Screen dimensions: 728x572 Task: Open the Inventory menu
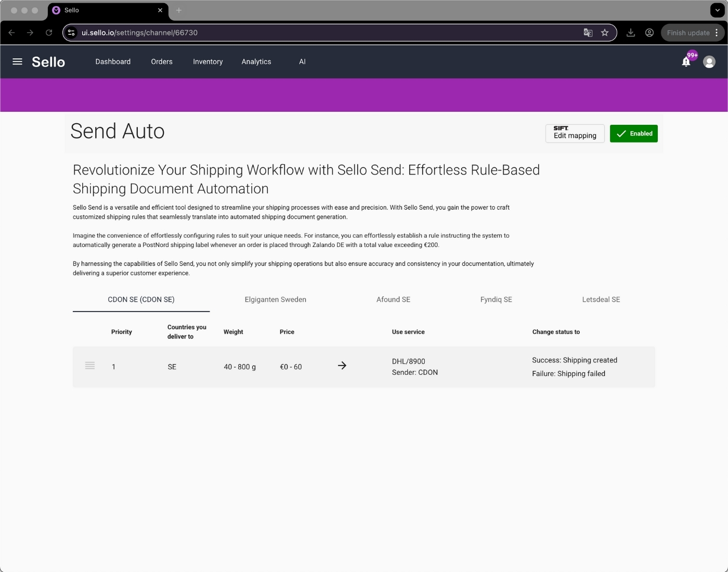(x=208, y=61)
